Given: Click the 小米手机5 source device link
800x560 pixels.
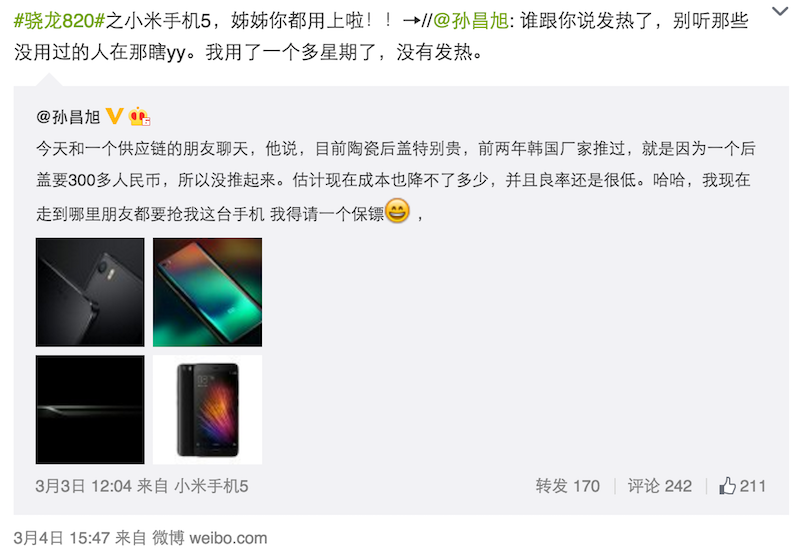Looking at the screenshot, I should pos(211,486).
